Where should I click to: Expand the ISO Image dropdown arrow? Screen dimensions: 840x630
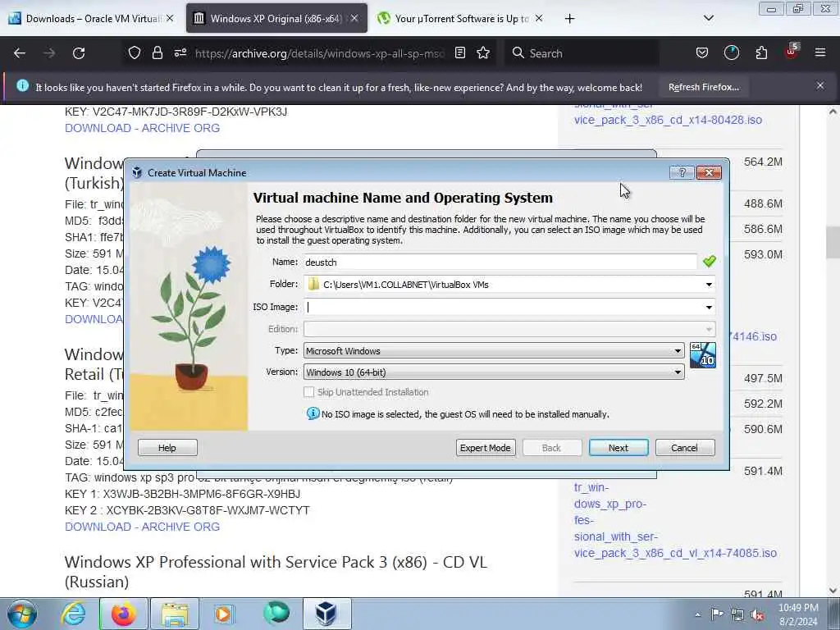709,307
